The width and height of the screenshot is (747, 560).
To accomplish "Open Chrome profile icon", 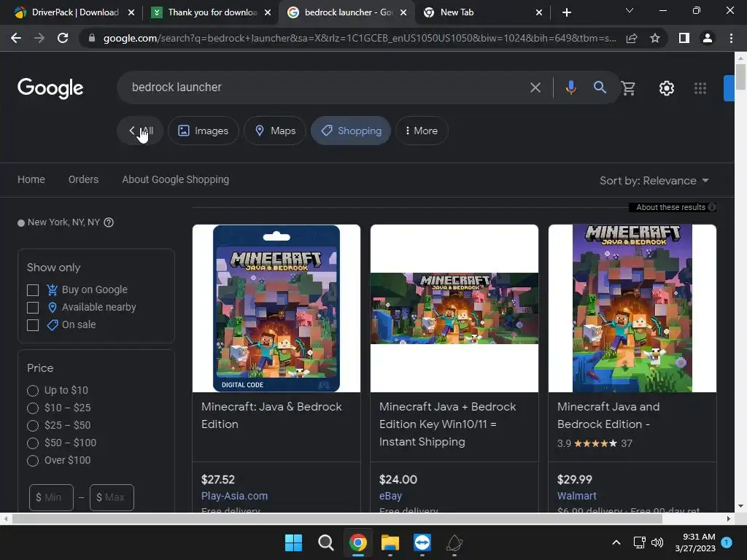I will click(x=708, y=38).
